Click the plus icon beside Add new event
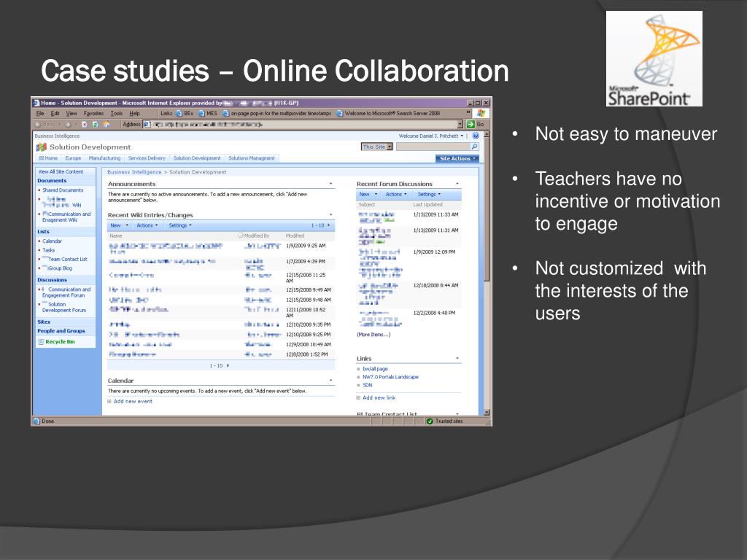The height and width of the screenshot is (560, 747). click(x=109, y=402)
